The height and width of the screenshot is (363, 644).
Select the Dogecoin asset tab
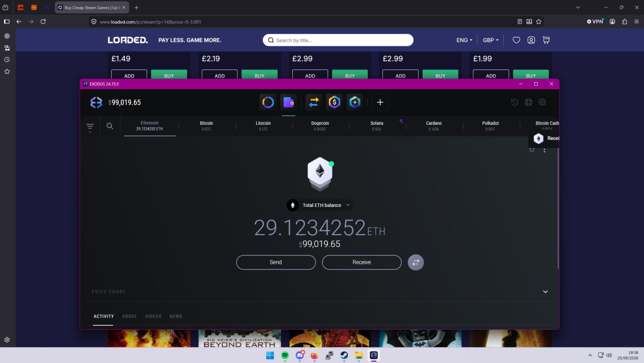point(320,126)
